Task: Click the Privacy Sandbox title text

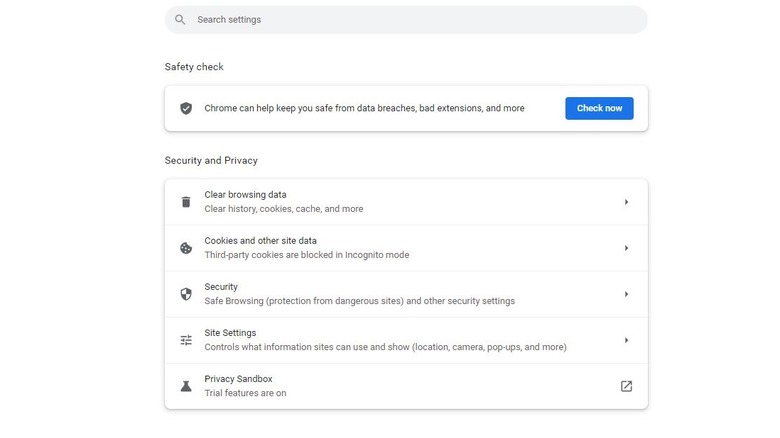Action: point(238,379)
